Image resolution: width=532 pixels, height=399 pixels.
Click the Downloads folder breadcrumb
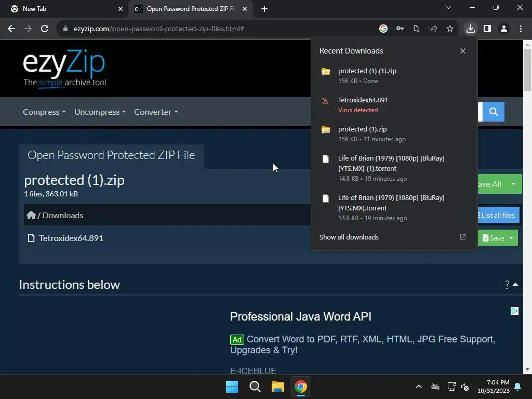coord(62,216)
